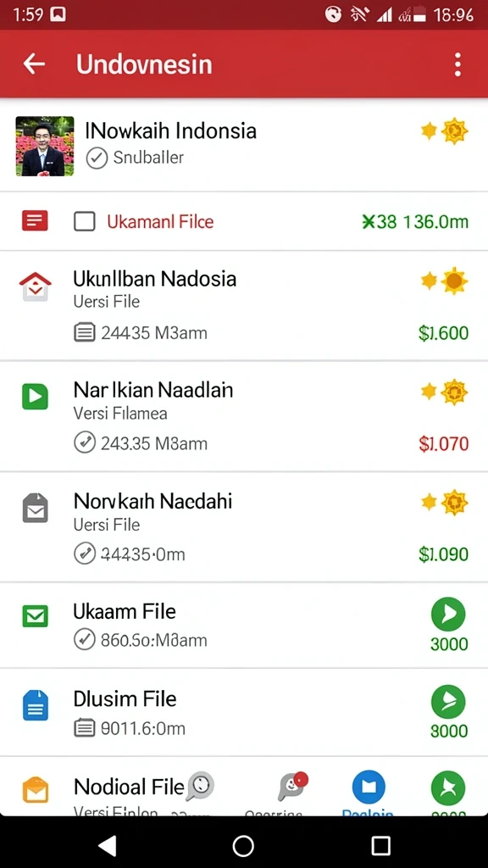Tap the green envelope icon for Ukaam File
Screen dimensions: 488x868
(x=35, y=616)
